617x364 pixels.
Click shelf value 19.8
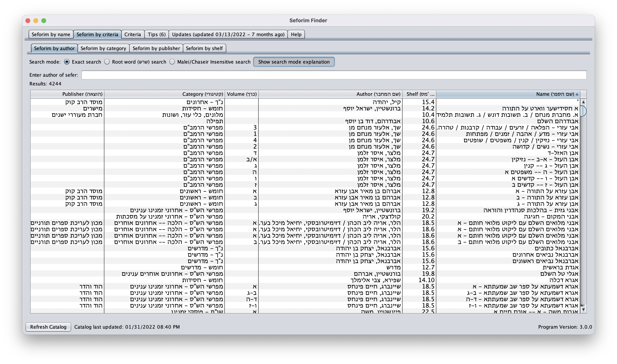[428, 274]
